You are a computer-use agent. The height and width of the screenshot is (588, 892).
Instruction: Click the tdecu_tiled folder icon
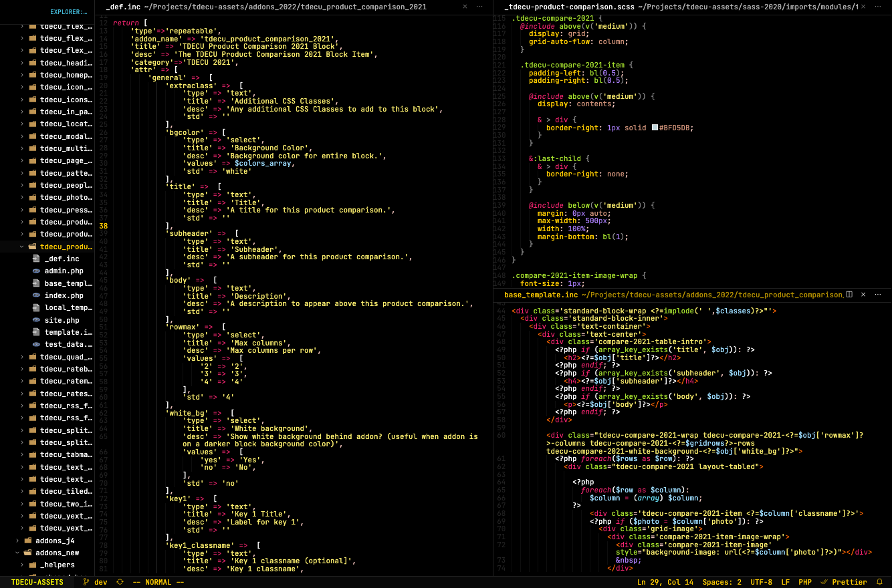33,491
